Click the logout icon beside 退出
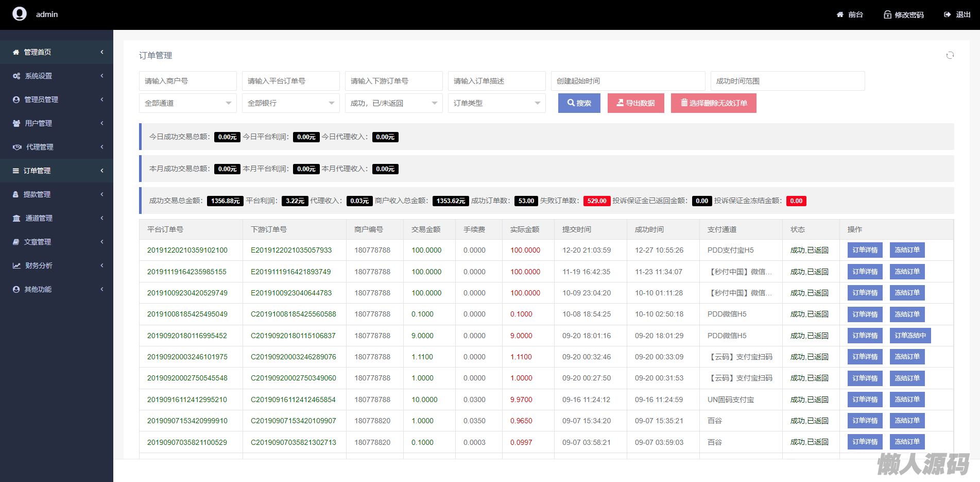Screen dimensions: 980x482 947,14
